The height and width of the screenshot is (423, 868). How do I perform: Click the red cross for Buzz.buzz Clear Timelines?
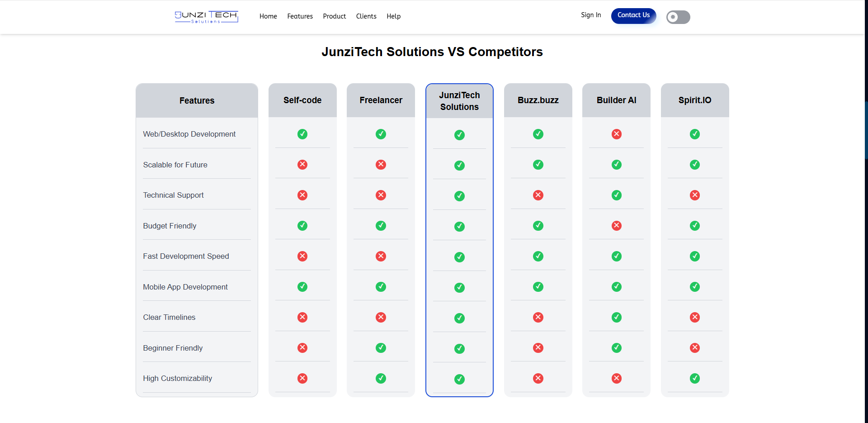pyautogui.click(x=538, y=317)
